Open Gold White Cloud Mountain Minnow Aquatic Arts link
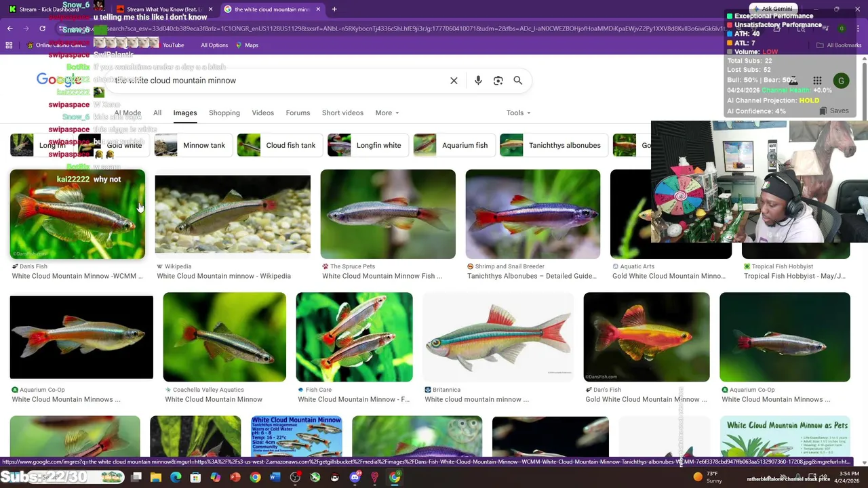Viewport: 868px width, 488px height. coord(669,276)
